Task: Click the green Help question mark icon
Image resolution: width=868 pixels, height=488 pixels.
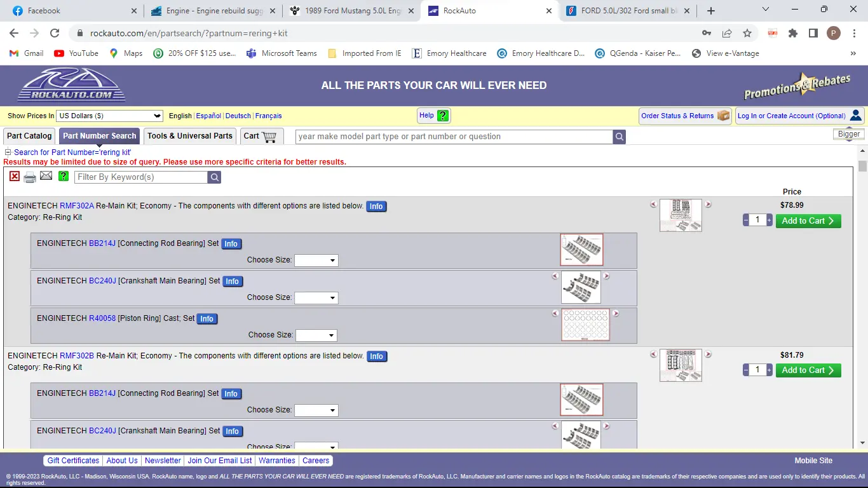Action: click(443, 116)
